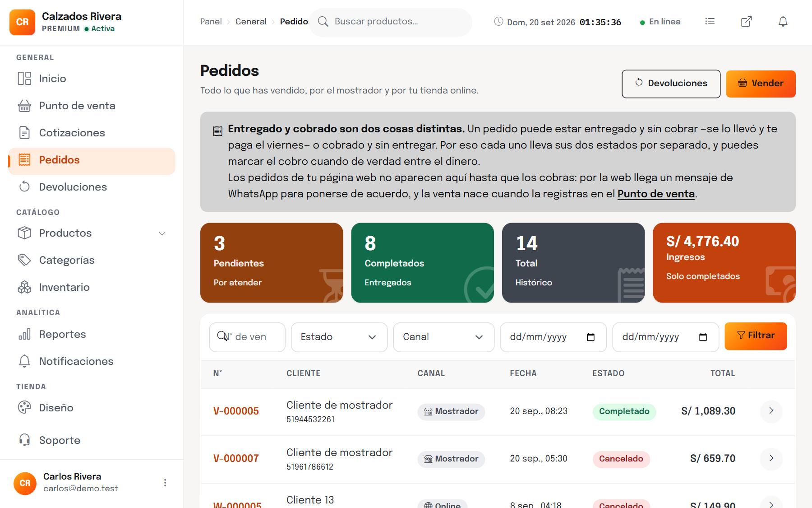
Task: Focus the Buscar productos search field
Action: [390, 22]
